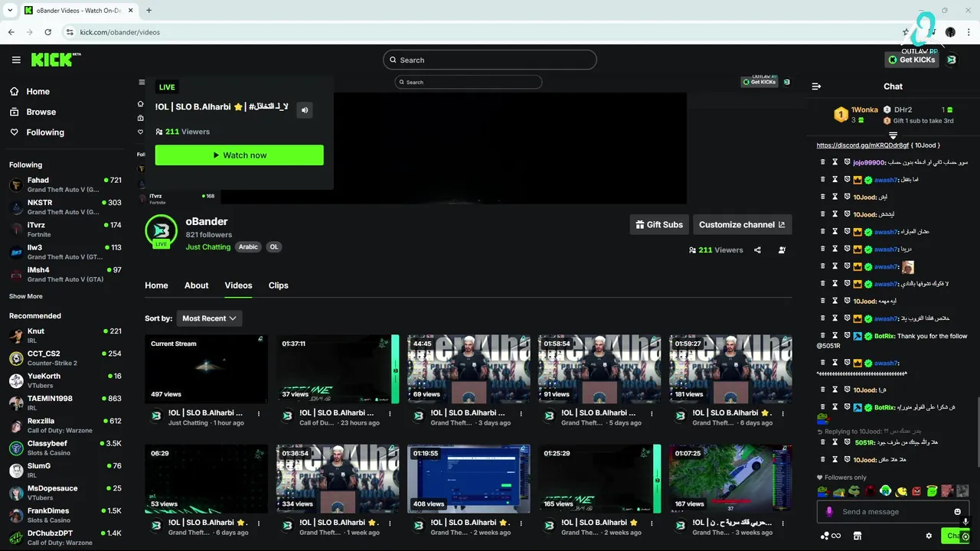Open the discord.gg link in chat
This screenshot has height=551, width=980.
click(x=863, y=145)
